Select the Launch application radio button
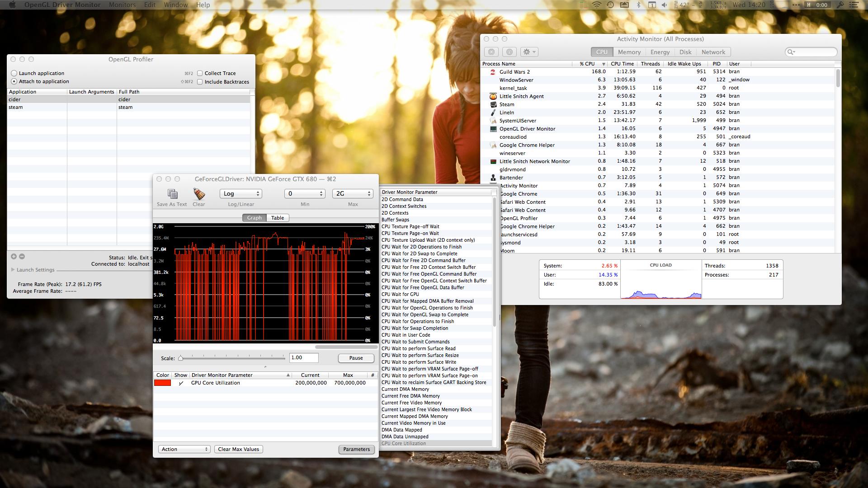 [14, 73]
